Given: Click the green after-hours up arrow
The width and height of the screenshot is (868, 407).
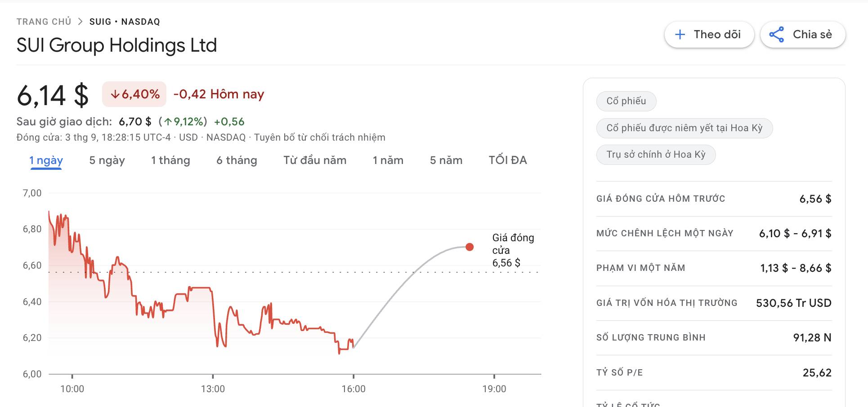Looking at the screenshot, I should coord(168,122).
